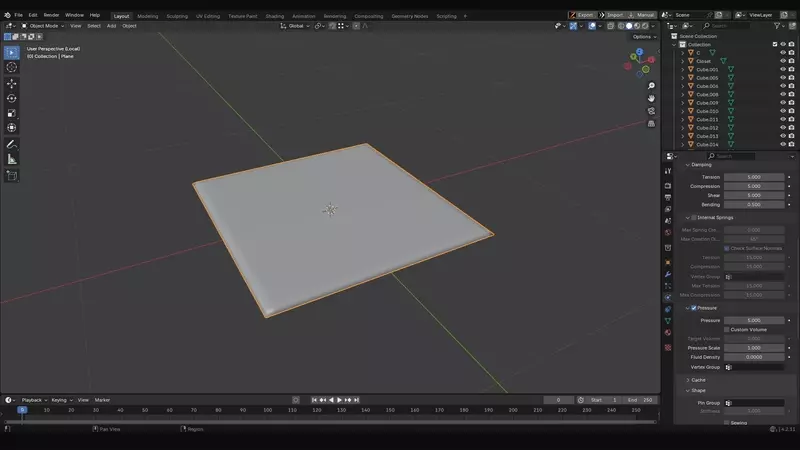800x450 pixels.
Task: Jump to the timeline start frame
Action: click(314, 400)
